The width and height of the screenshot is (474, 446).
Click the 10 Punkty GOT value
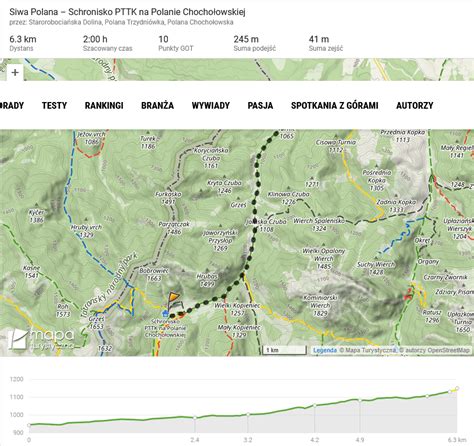click(x=163, y=39)
